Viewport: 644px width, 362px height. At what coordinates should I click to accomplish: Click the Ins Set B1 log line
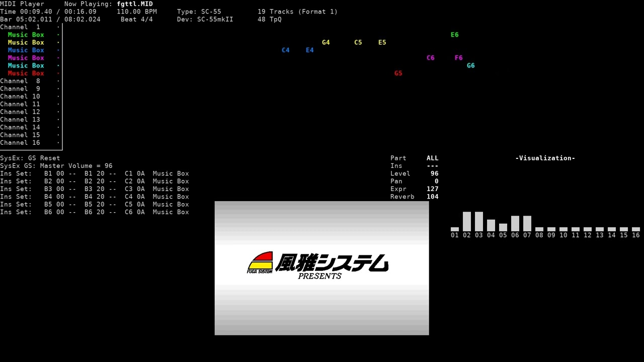coord(95,173)
